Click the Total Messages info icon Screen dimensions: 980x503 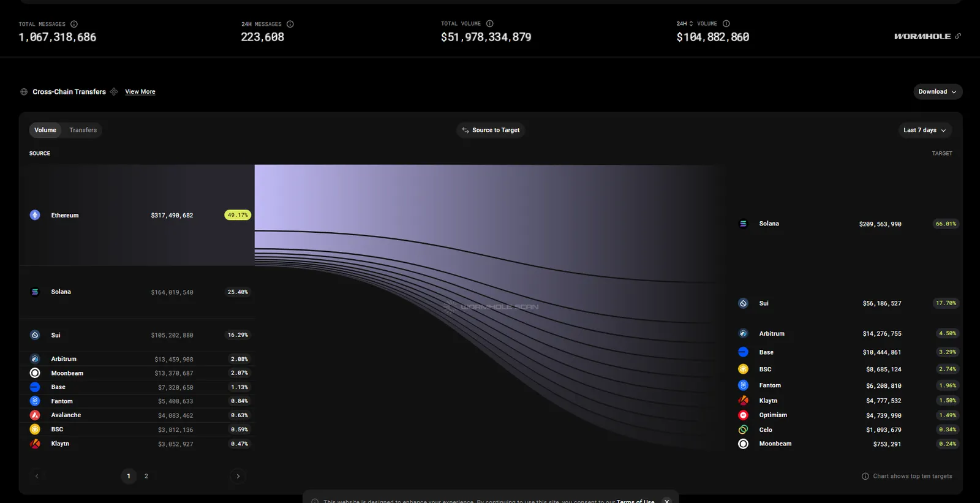click(x=74, y=24)
